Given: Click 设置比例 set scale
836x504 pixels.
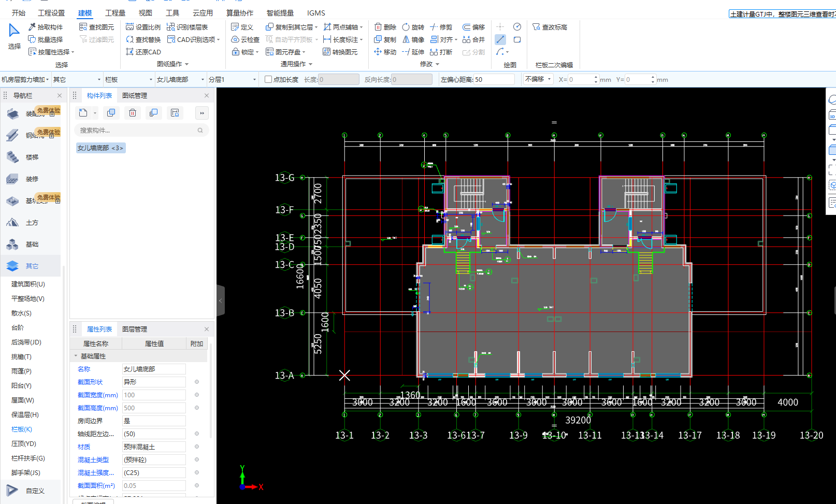Looking at the screenshot, I should tap(143, 27).
